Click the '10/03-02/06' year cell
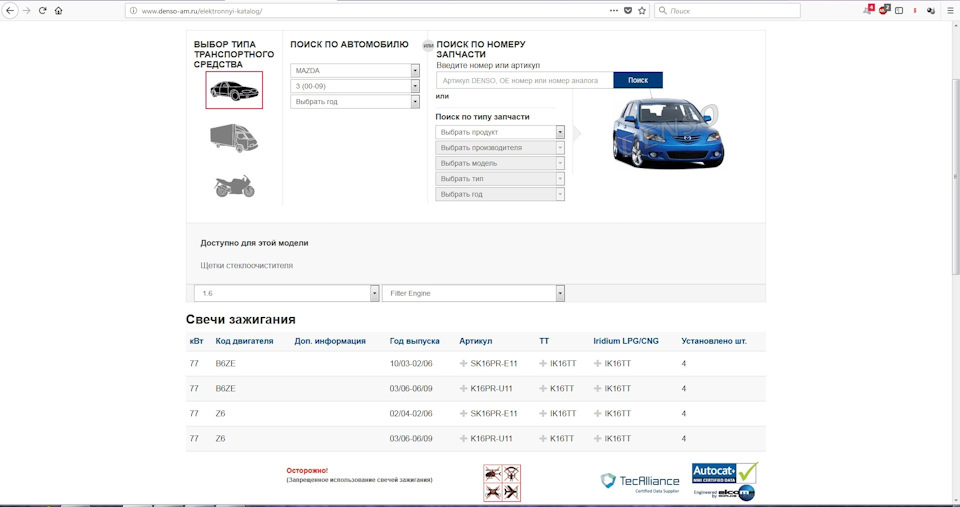 [x=411, y=364]
